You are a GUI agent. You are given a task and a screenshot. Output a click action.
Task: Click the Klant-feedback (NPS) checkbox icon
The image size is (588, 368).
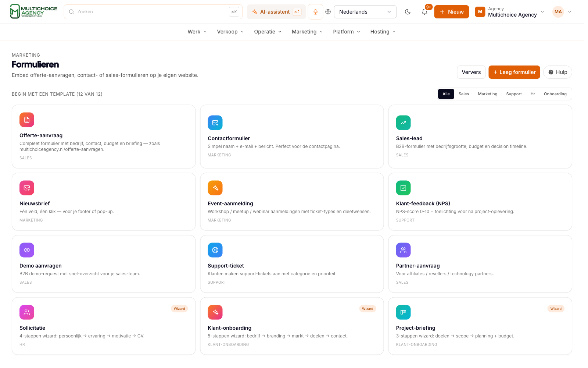coord(403,188)
